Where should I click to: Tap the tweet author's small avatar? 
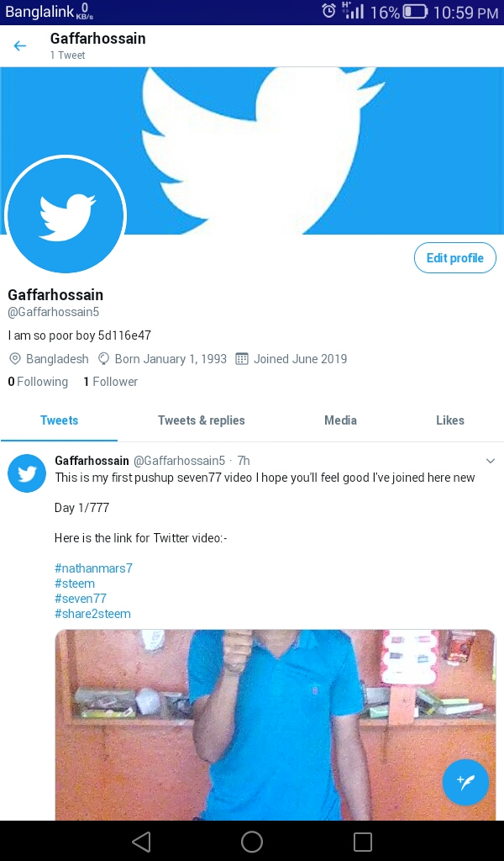27,473
